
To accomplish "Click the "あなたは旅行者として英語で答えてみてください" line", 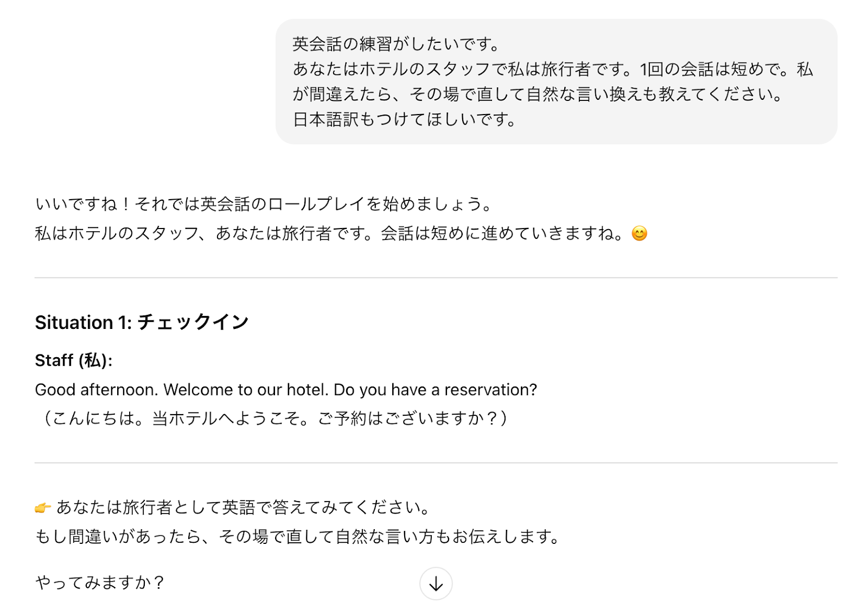I will coord(243,508).
